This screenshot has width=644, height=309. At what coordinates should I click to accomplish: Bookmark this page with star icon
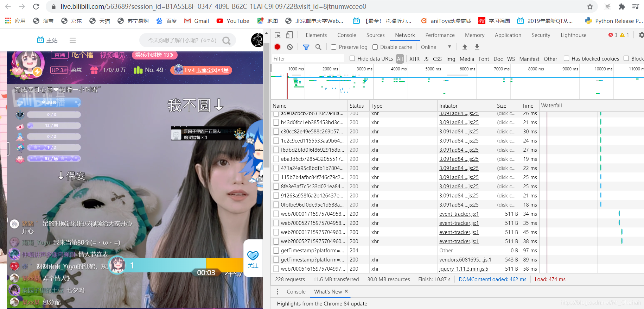click(590, 7)
